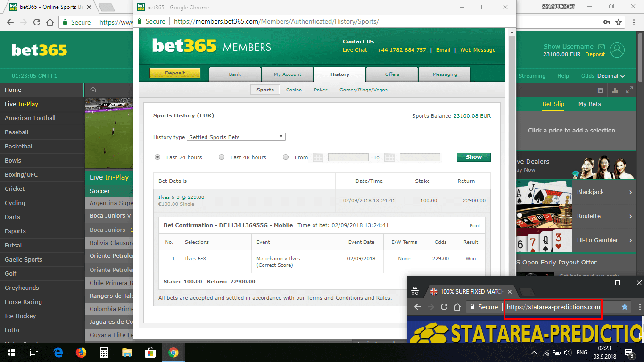Viewport: 644px width, 362px height.
Task: Open calendar picker beside From field
Action: [318, 157]
